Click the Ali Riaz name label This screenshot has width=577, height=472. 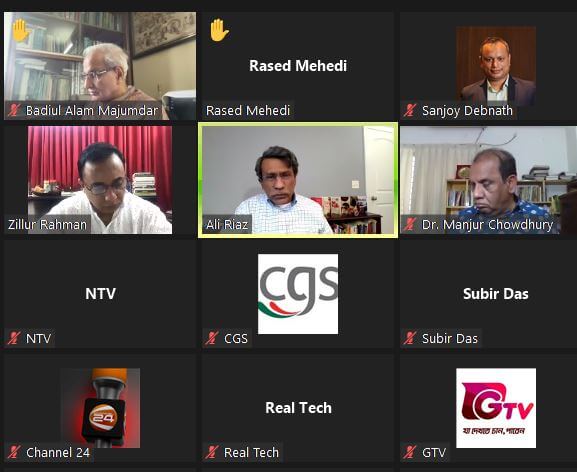pos(227,224)
